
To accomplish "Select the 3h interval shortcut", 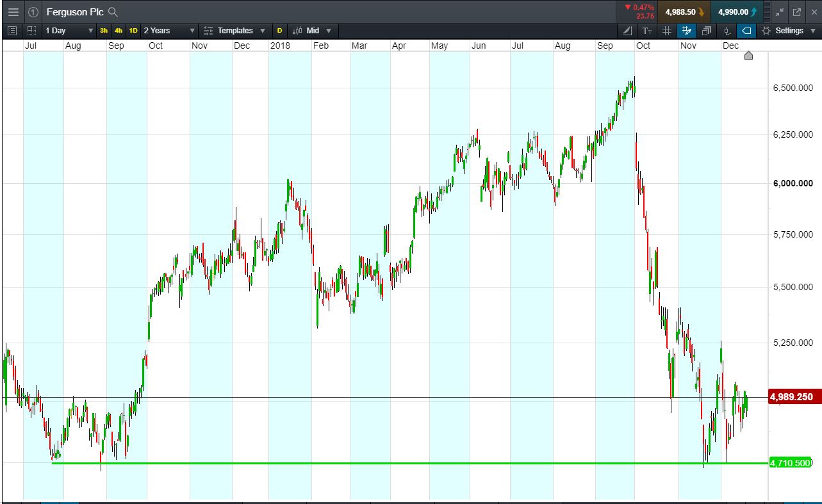I will (104, 30).
